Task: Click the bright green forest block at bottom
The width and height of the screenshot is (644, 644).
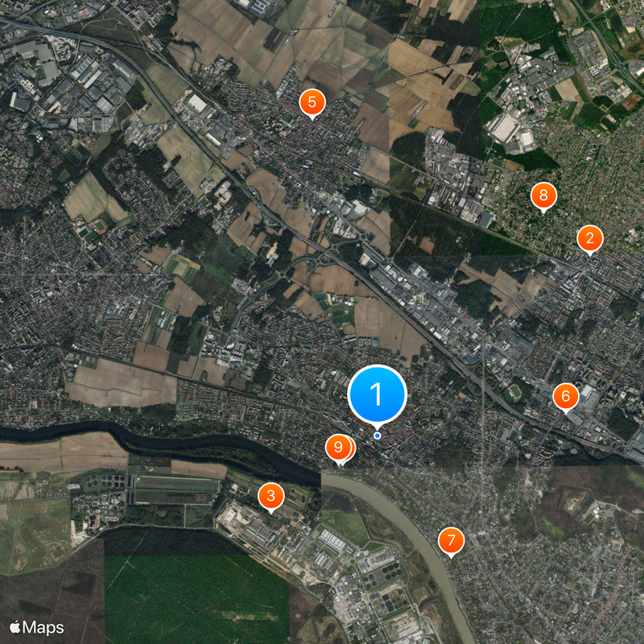Action: click(x=196, y=597)
